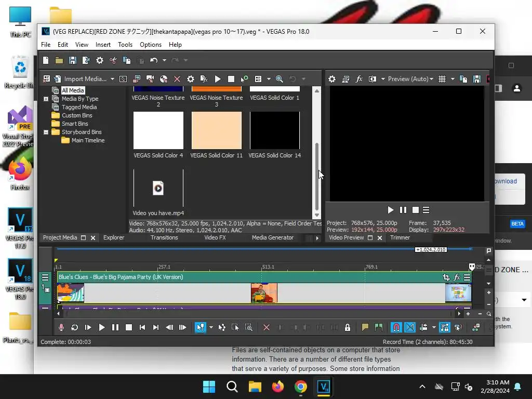Click the Cut scissors icon

click(x=113, y=60)
